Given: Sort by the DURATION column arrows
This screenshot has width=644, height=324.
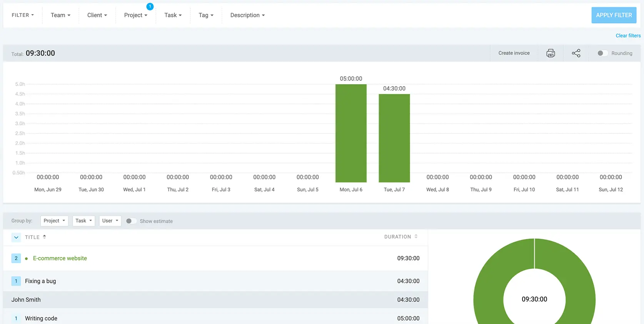Looking at the screenshot, I should (x=416, y=237).
